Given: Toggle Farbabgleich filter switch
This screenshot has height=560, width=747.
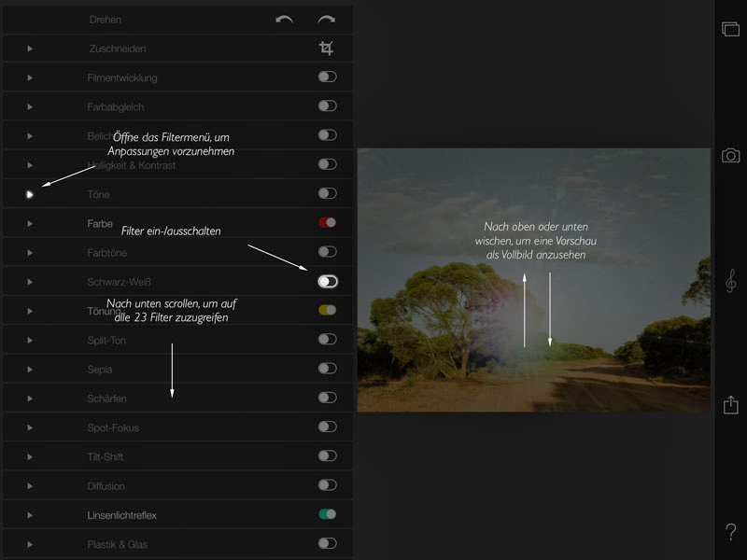Looking at the screenshot, I should [328, 105].
